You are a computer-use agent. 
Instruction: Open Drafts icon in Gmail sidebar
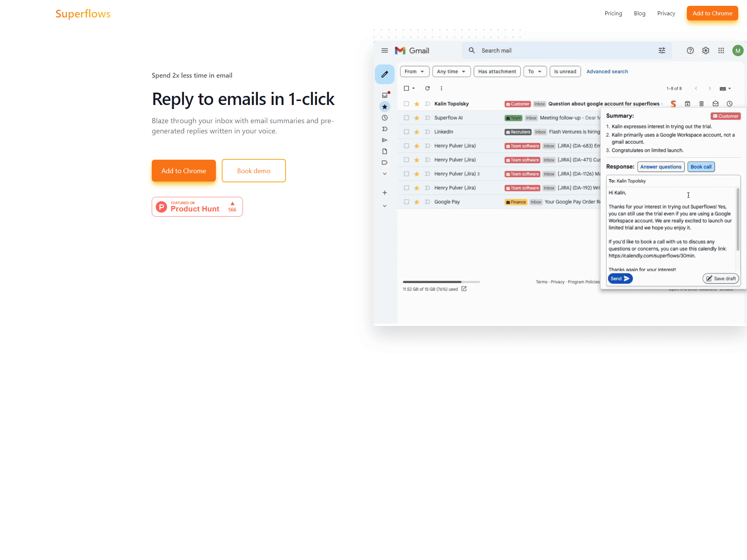pyautogui.click(x=384, y=151)
